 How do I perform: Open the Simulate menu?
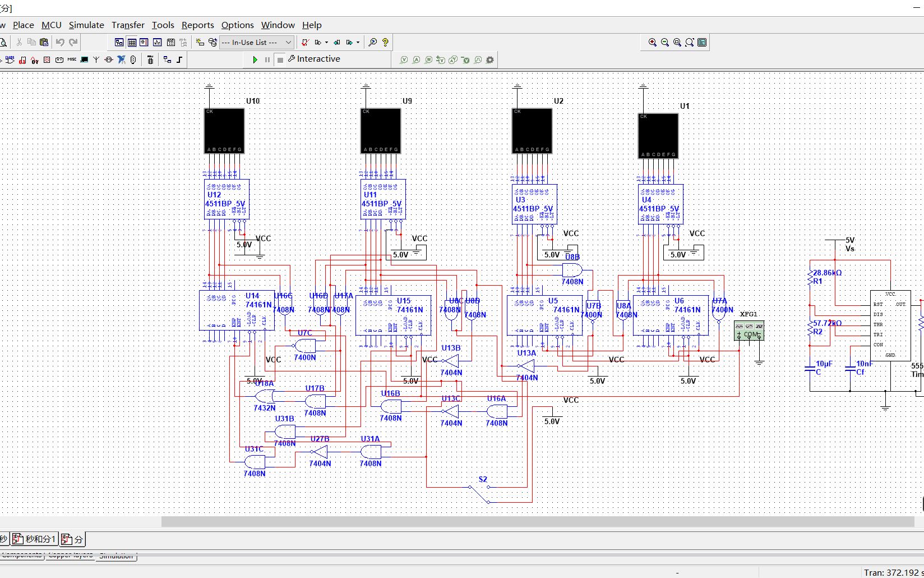[x=86, y=25]
